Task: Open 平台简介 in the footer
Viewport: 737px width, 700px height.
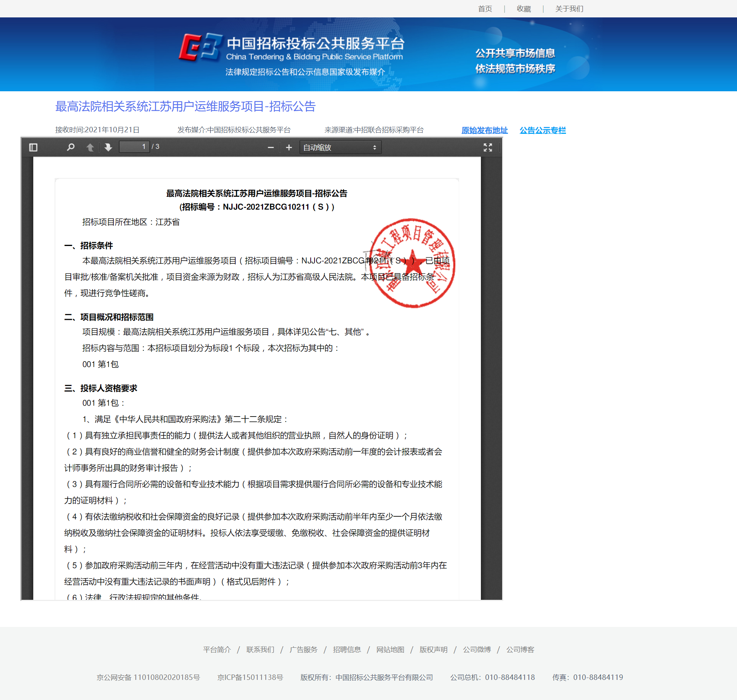Action: [217, 649]
